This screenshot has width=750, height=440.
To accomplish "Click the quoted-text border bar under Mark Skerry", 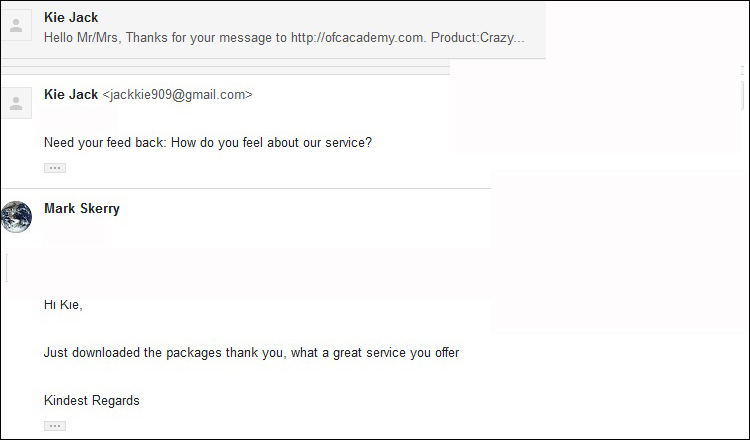I will 7,268.
